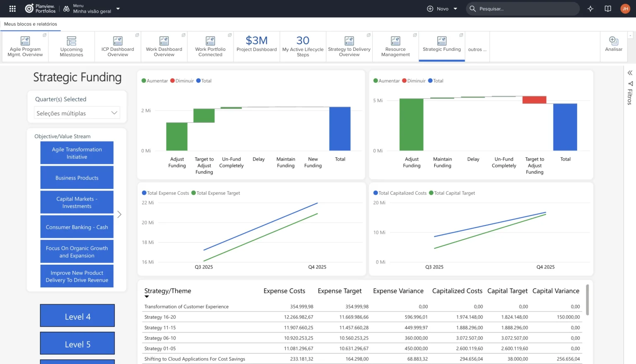This screenshot has height=364, width=636.
Task: Pop out Agile Program Mgmt. Overview tile
Action: [x=44, y=35]
